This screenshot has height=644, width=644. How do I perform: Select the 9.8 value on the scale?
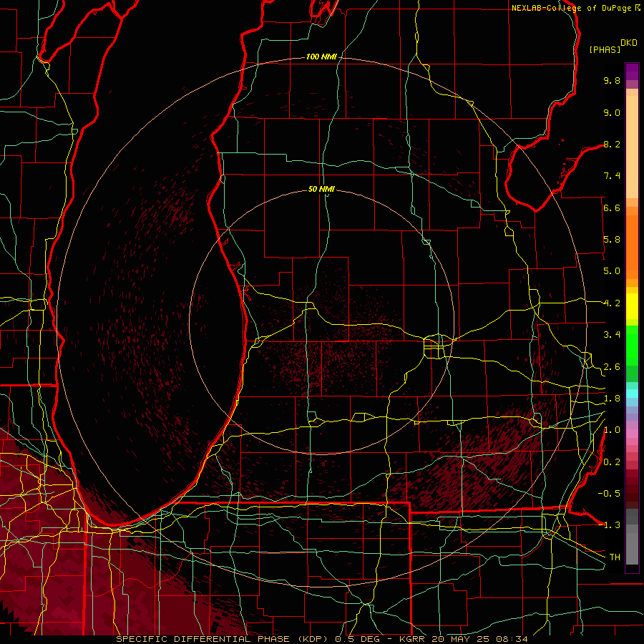point(612,80)
